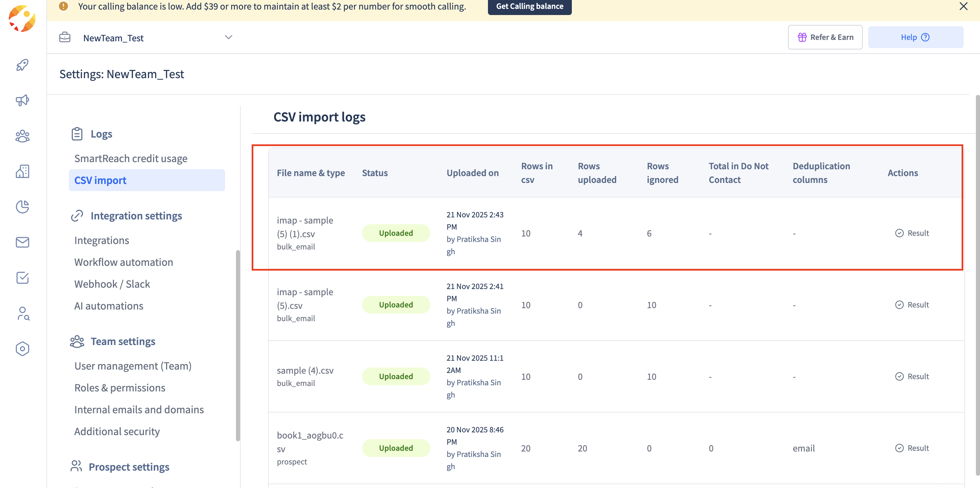Click the checkbox tasks sidebar icon

tap(23, 277)
